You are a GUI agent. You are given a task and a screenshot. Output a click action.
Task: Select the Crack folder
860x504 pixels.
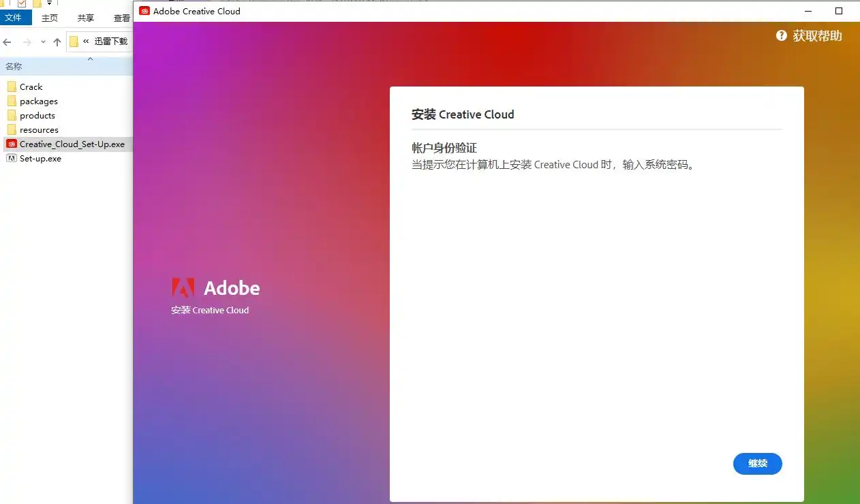pos(31,86)
